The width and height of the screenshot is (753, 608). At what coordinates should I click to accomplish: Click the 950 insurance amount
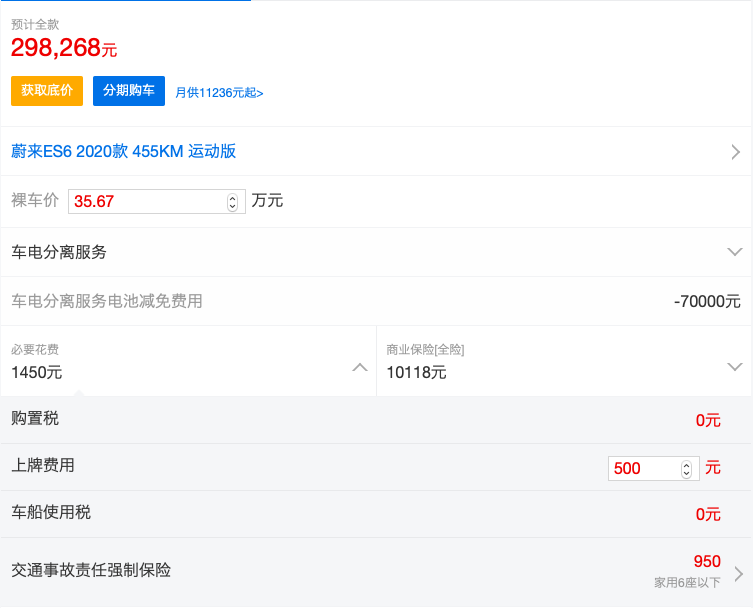[x=707, y=561]
